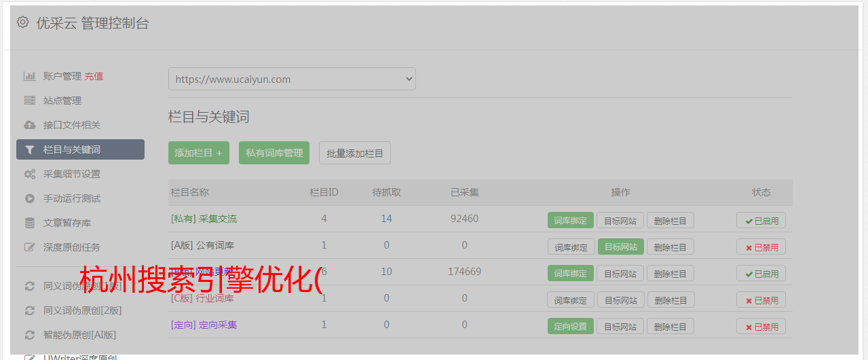Image resolution: width=868 pixels, height=360 pixels.
Task: Click the database icon for 文章暂存库
Action: [x=30, y=223]
